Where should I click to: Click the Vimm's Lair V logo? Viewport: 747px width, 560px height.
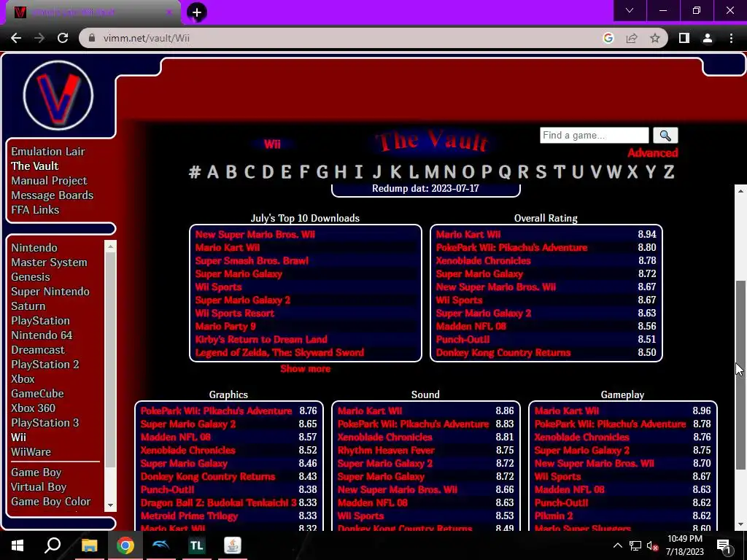58,96
